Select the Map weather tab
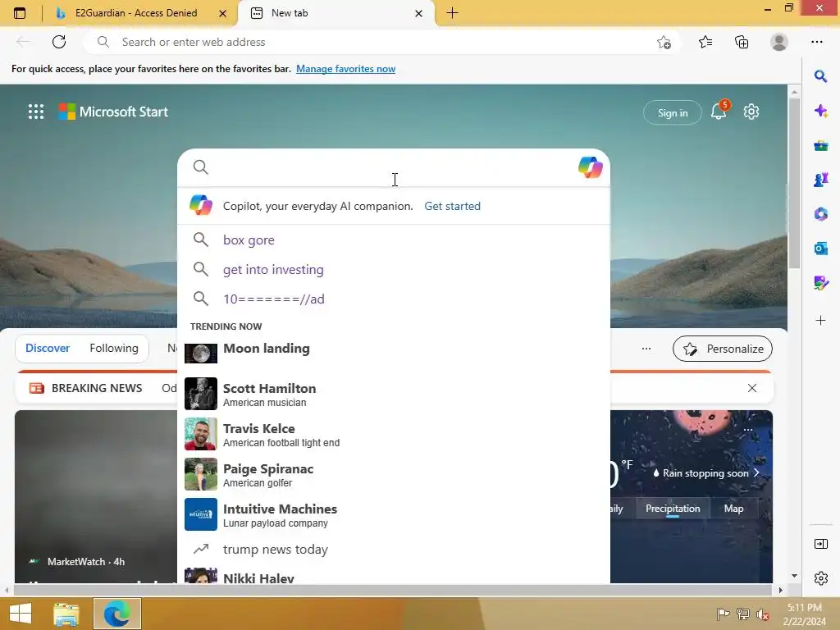Screen dimensions: 840x630 click(x=733, y=509)
